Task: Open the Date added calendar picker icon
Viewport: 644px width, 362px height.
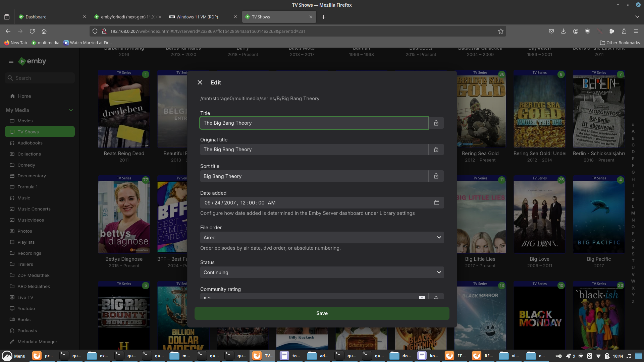Action: tap(436, 203)
